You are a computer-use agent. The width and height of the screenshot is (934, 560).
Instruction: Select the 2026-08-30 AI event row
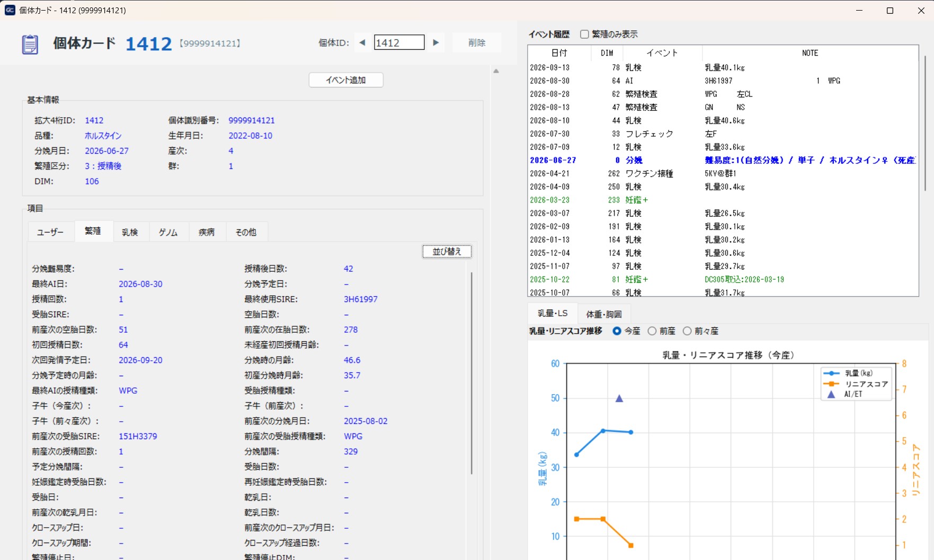[x=723, y=81]
